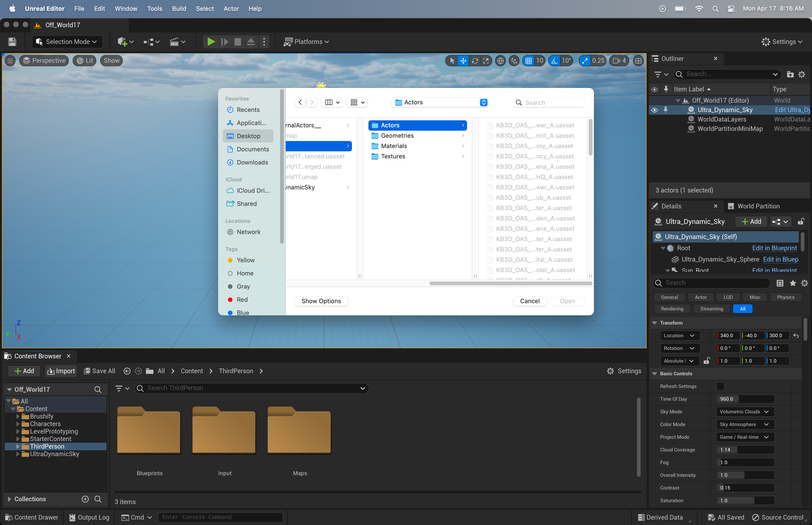The width and height of the screenshot is (812, 525).
Task: Click the Play green arrow in toolbar
Action: pos(211,42)
